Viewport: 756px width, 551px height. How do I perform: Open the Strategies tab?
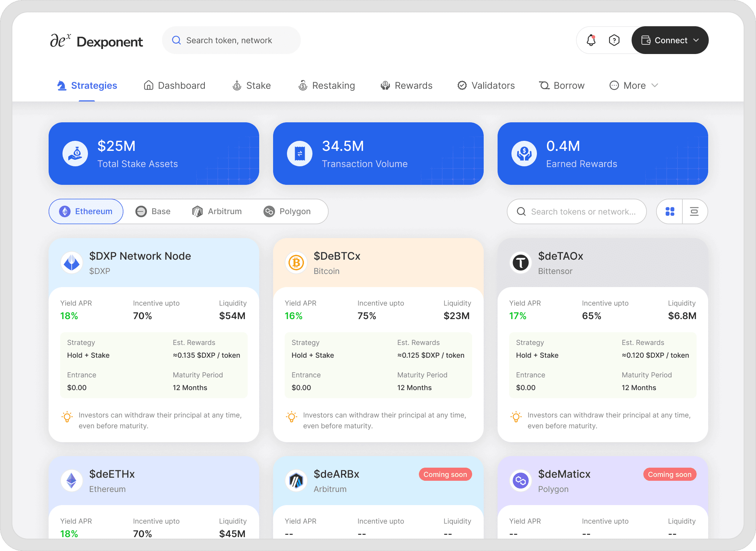point(87,85)
